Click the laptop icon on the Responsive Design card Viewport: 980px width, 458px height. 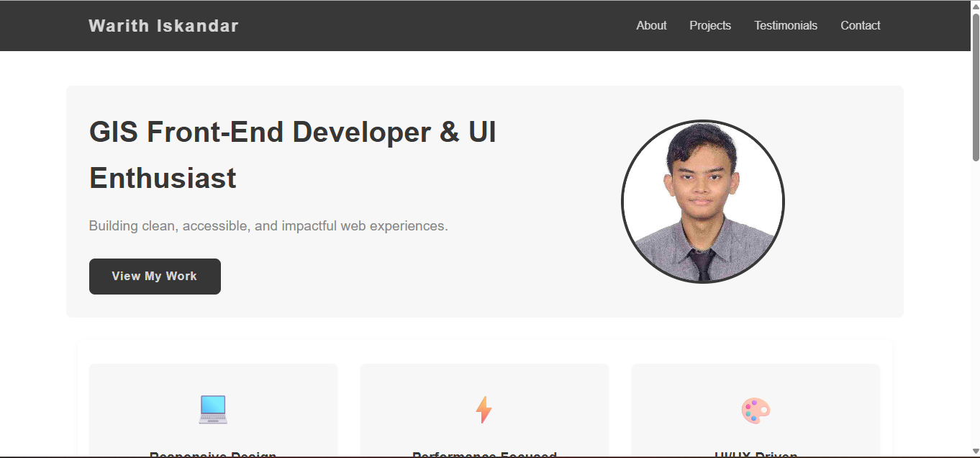tap(212, 409)
